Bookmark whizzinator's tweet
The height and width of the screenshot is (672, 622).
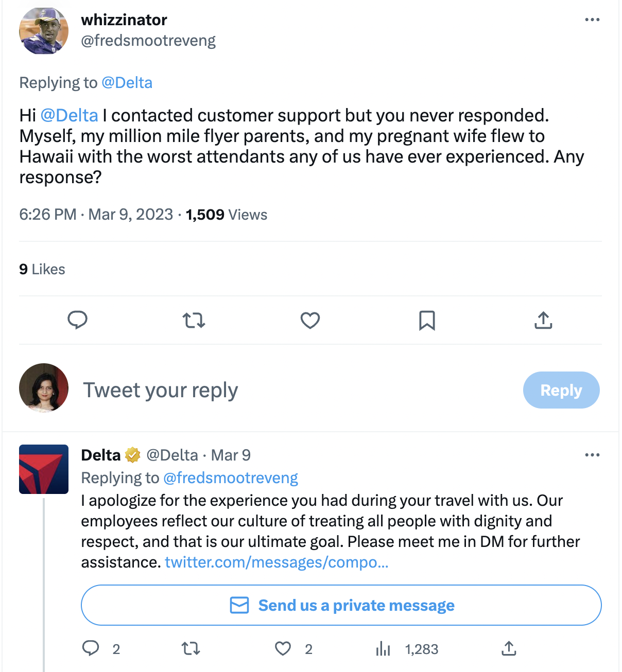pyautogui.click(x=427, y=321)
